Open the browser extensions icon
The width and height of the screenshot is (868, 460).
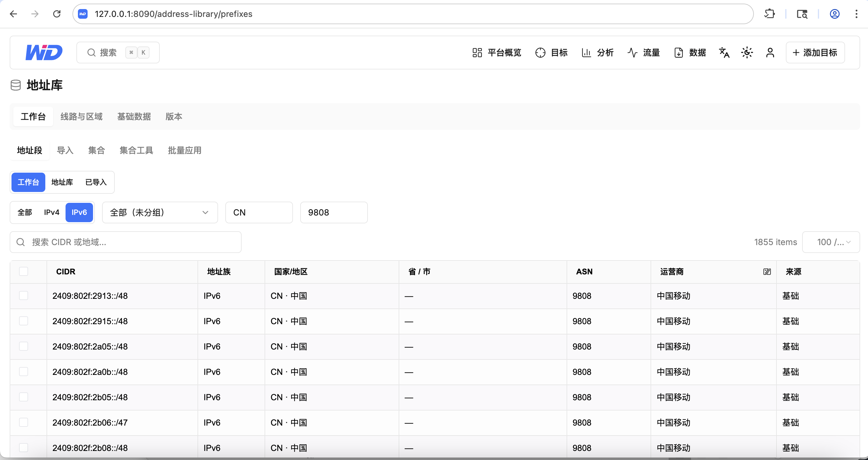[x=770, y=14]
